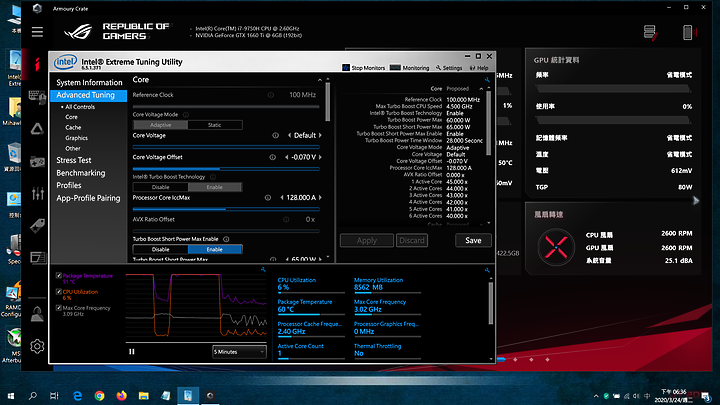Launch Google Chrome from taskbar
Screen dimensions: 720x405
99,395
